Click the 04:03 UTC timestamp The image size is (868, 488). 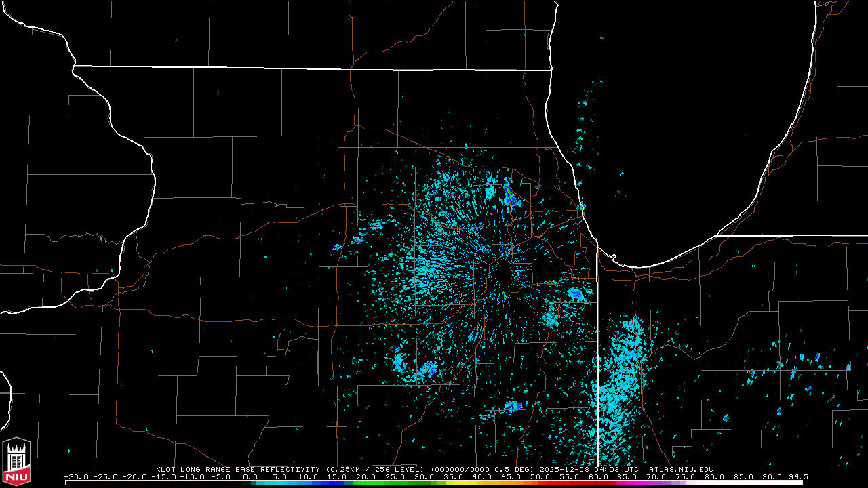pyautogui.click(x=617, y=469)
